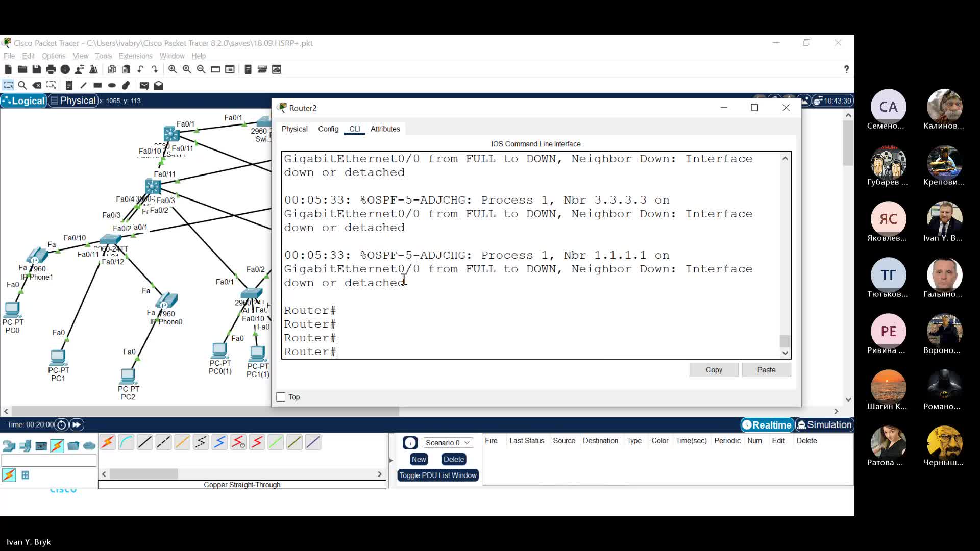This screenshot has width=980, height=551.
Task: Click the device search input field
Action: click(49, 461)
